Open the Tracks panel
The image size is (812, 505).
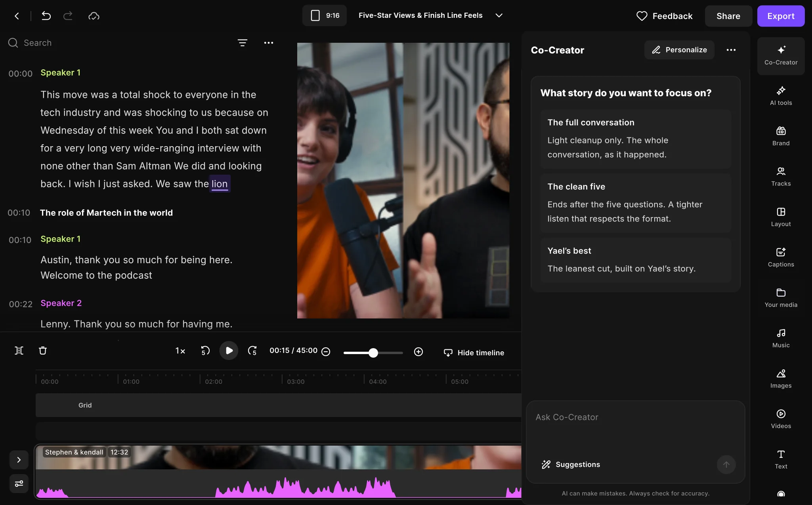(781, 177)
